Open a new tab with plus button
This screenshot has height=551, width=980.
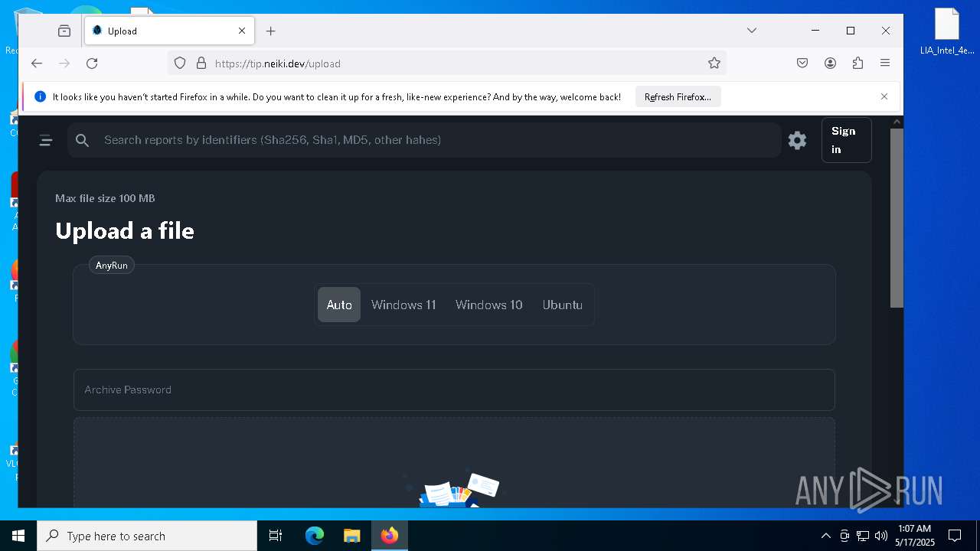(270, 31)
